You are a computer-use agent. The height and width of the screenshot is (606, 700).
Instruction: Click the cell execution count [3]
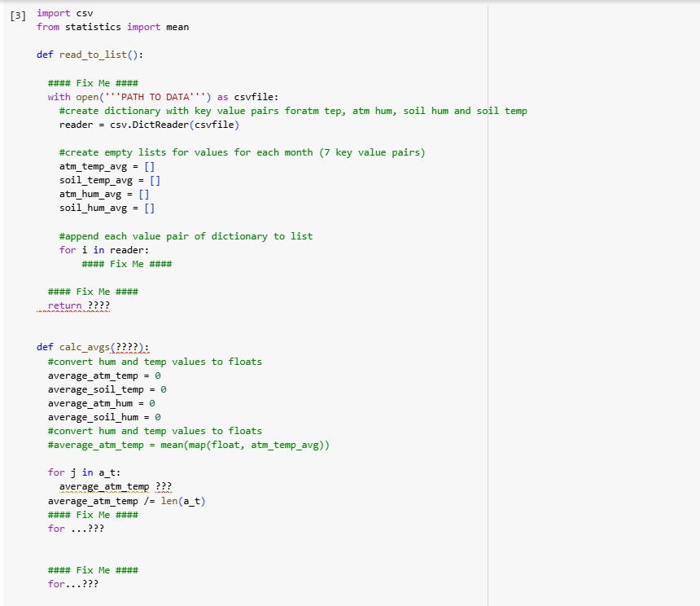coord(18,14)
